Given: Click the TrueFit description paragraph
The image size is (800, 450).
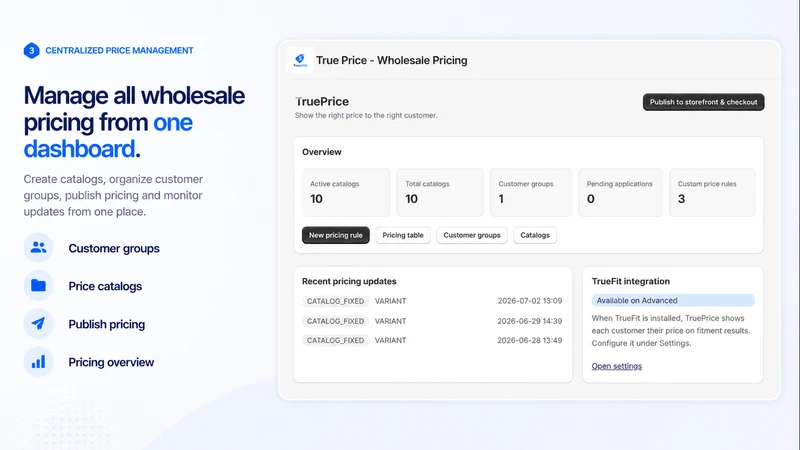Looking at the screenshot, I should tap(671, 331).
